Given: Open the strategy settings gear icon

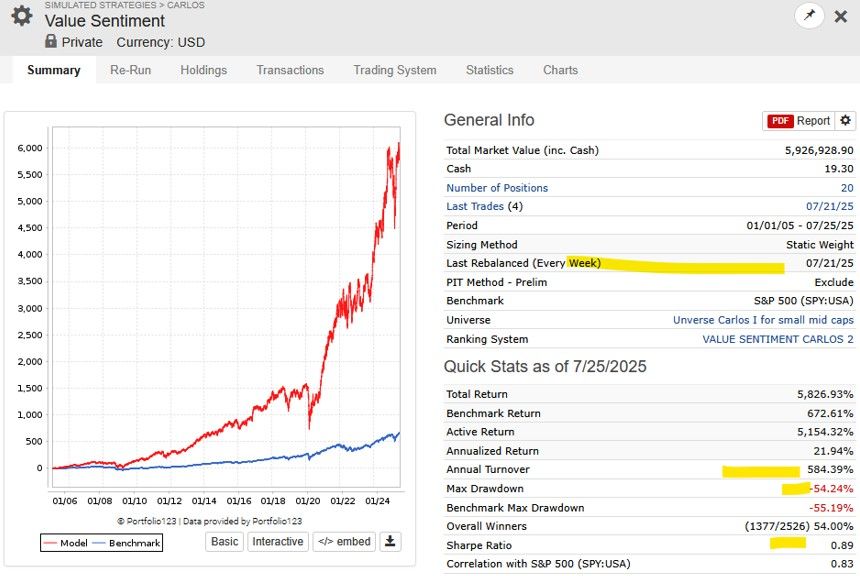Looking at the screenshot, I should [21, 17].
